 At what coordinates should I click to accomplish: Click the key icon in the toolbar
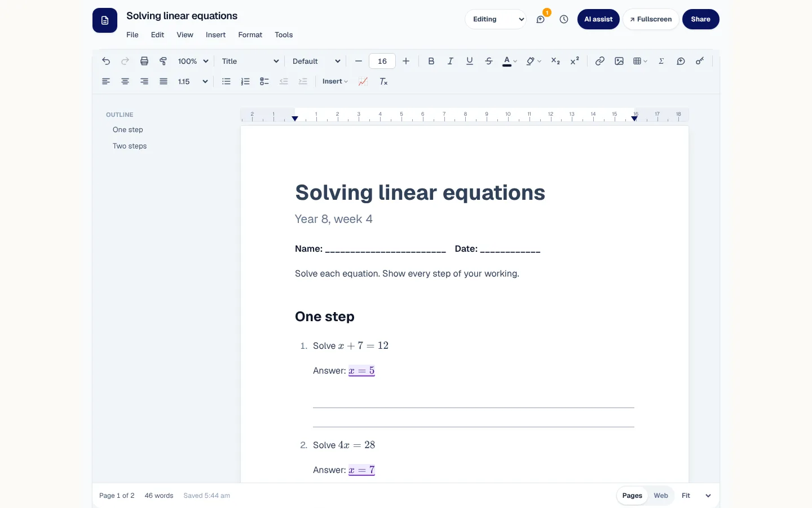click(x=700, y=61)
